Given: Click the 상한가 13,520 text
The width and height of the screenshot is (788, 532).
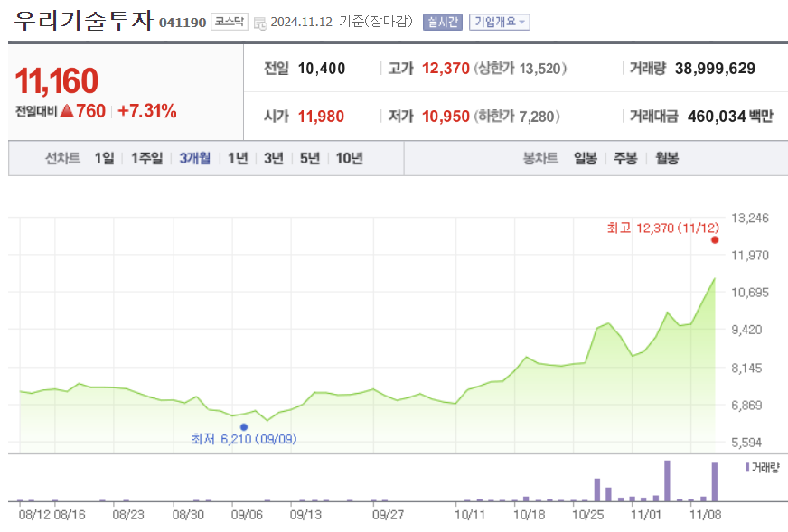Looking at the screenshot, I should coord(521,69).
